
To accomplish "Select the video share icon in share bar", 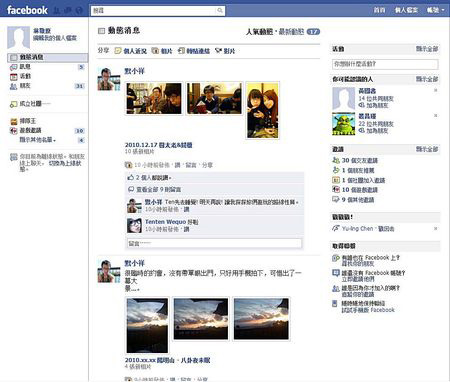I will (x=218, y=51).
